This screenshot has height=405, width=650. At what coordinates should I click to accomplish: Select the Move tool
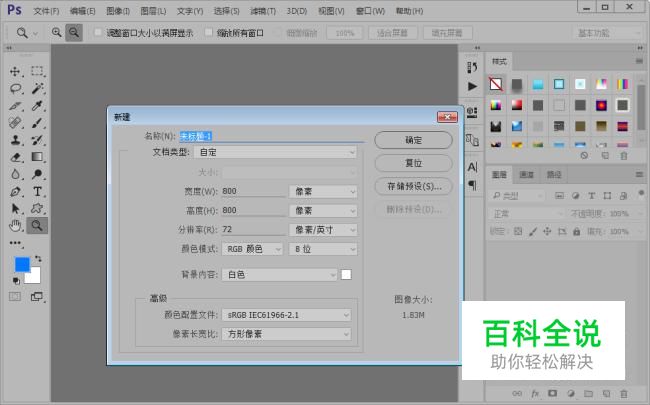click(x=15, y=71)
